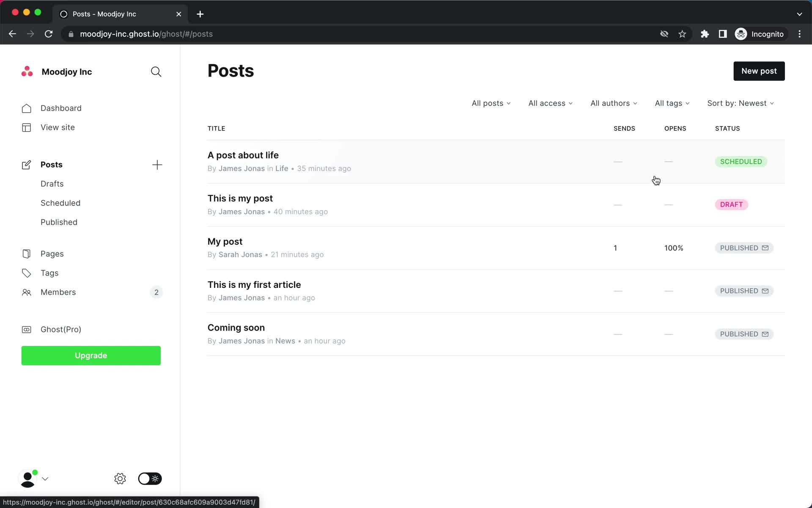Open Dashboard in sidebar

pyautogui.click(x=61, y=108)
